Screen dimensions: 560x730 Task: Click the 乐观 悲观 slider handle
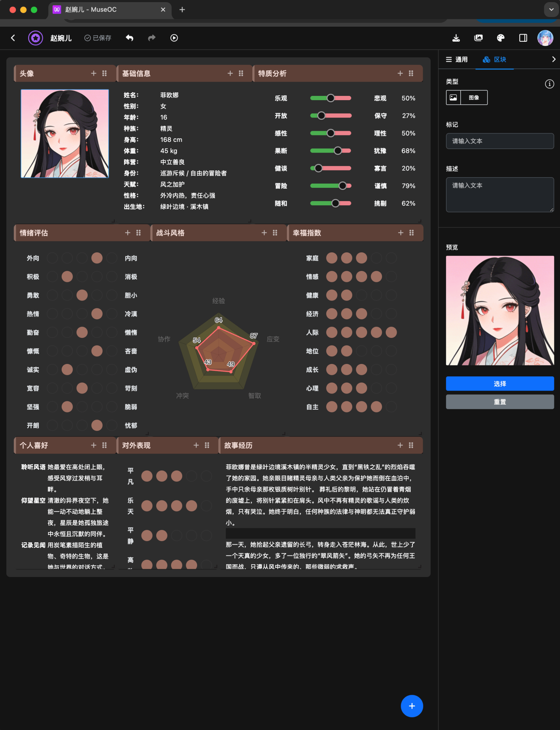coord(331,98)
